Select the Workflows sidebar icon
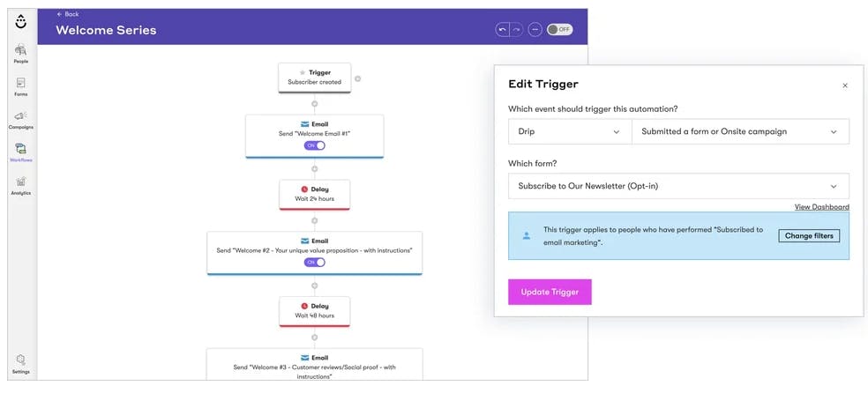Image resolution: width=868 pixels, height=393 pixels. coord(21,152)
